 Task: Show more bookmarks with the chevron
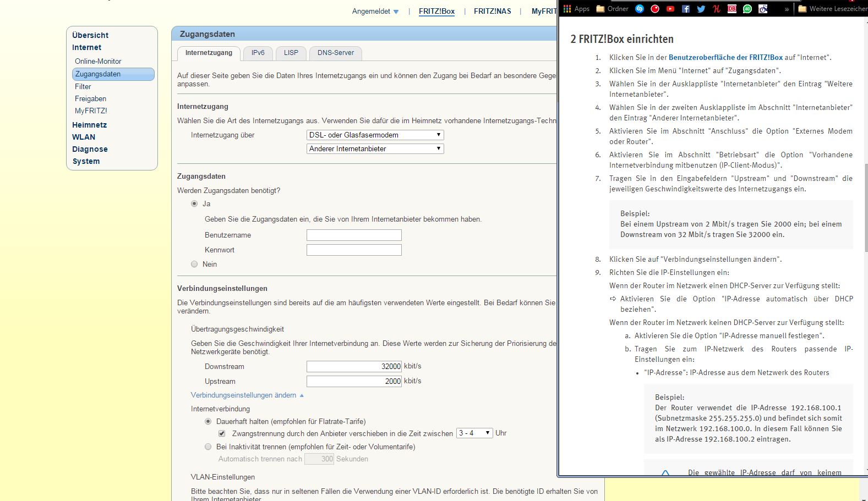[x=787, y=9]
